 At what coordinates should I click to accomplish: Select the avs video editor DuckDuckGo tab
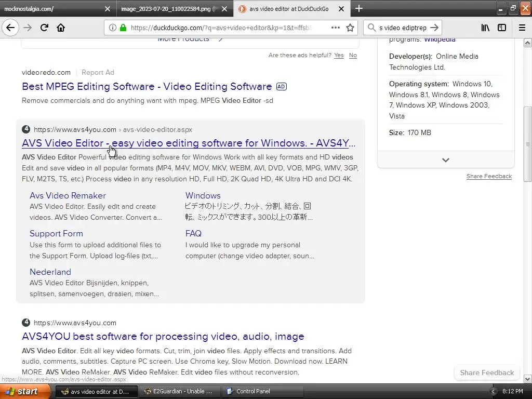click(x=292, y=9)
